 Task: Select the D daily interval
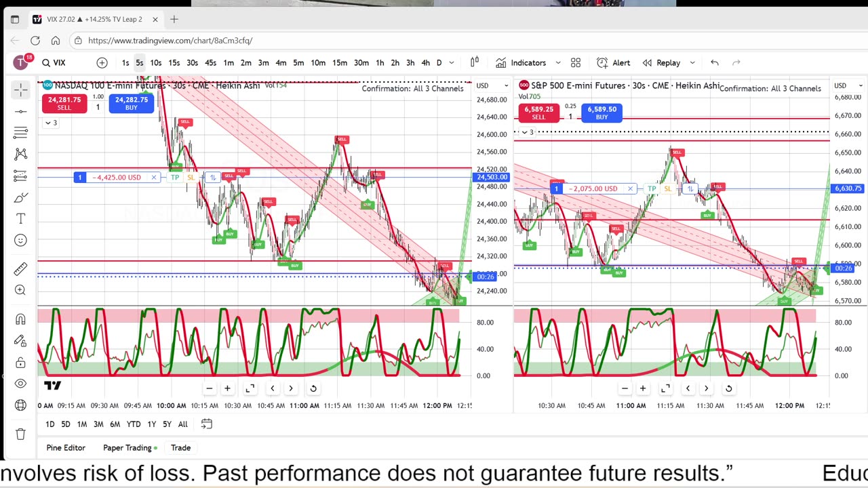pyautogui.click(x=439, y=63)
